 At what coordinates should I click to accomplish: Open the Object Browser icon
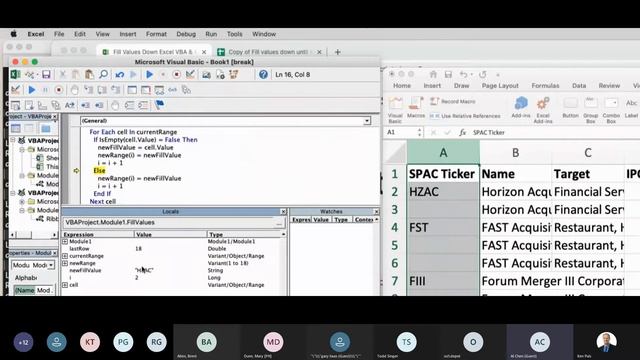coord(234,74)
